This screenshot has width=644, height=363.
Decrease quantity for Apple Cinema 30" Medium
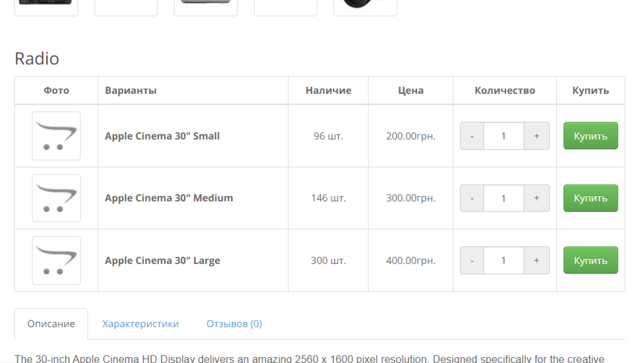click(472, 198)
